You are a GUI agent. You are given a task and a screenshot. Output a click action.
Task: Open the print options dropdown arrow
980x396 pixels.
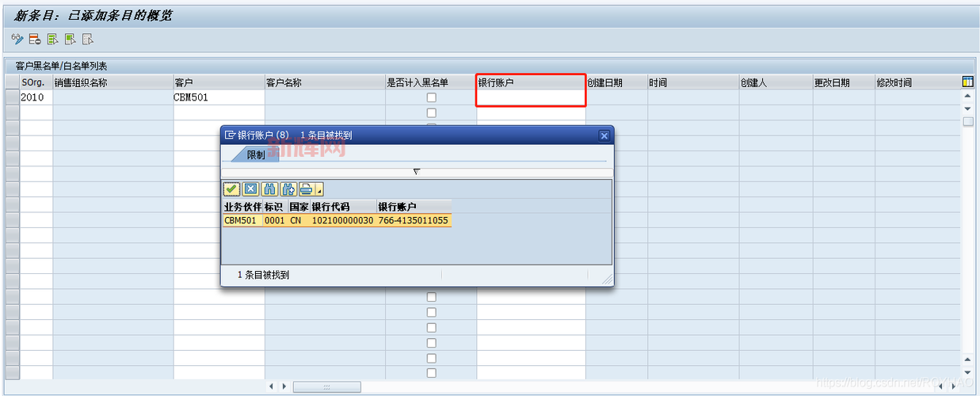coord(319,190)
